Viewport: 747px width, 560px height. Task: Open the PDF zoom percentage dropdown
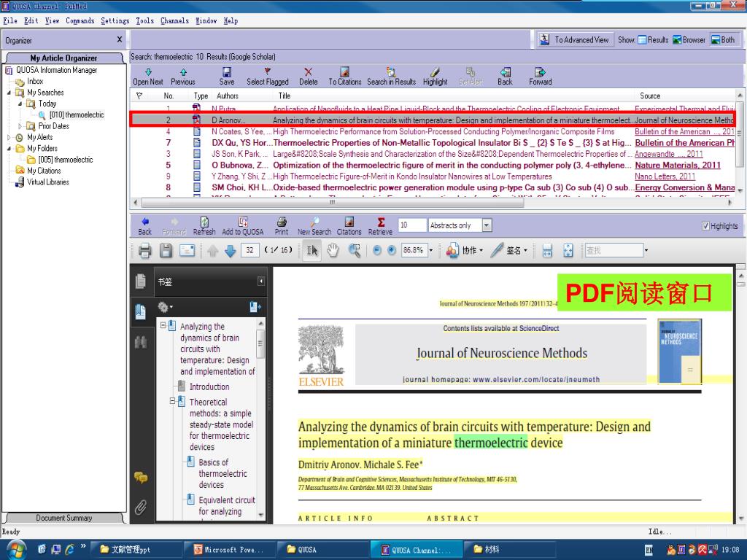click(431, 251)
